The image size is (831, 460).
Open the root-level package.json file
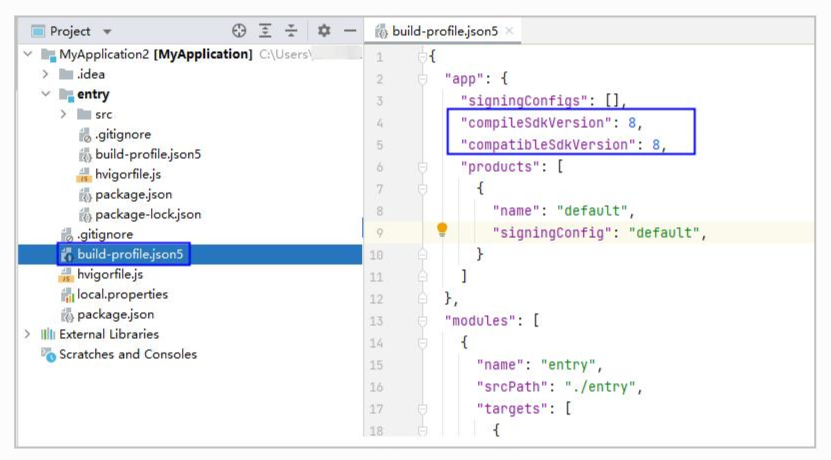[x=116, y=314]
